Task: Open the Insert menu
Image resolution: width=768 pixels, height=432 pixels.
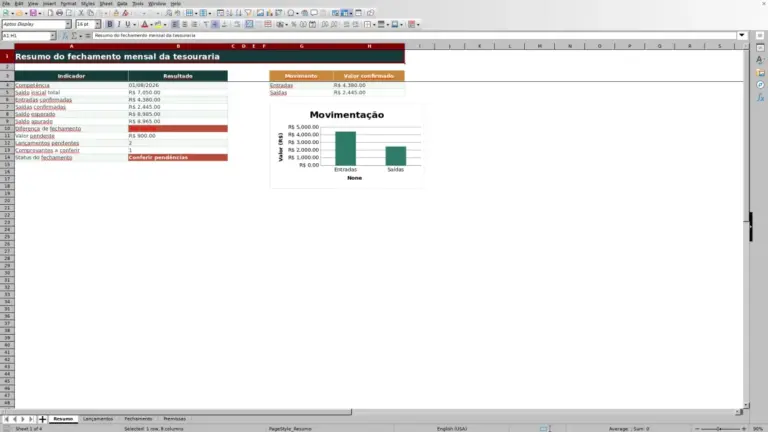Action: [49, 3]
